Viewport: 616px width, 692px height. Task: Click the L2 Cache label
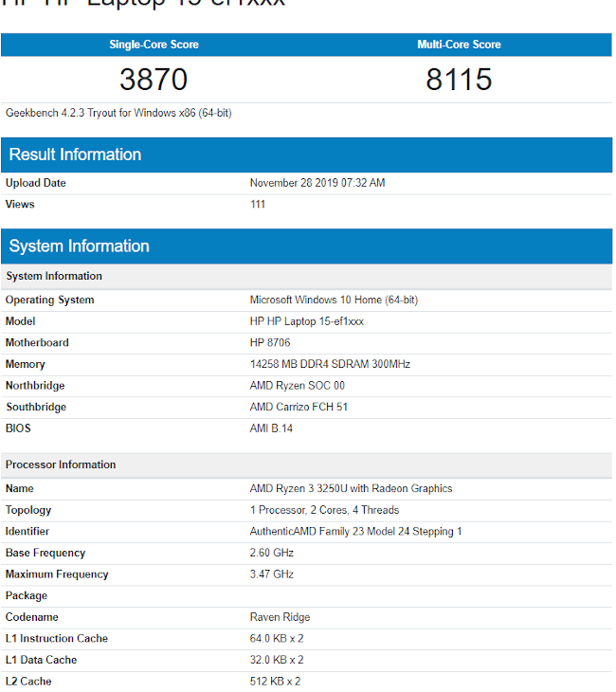click(28, 682)
